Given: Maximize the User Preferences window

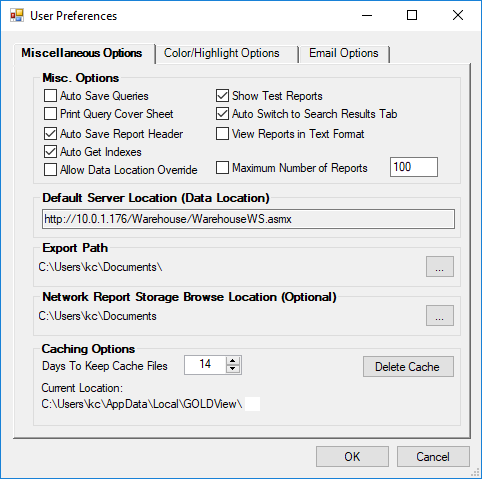Looking at the screenshot, I should [x=412, y=15].
